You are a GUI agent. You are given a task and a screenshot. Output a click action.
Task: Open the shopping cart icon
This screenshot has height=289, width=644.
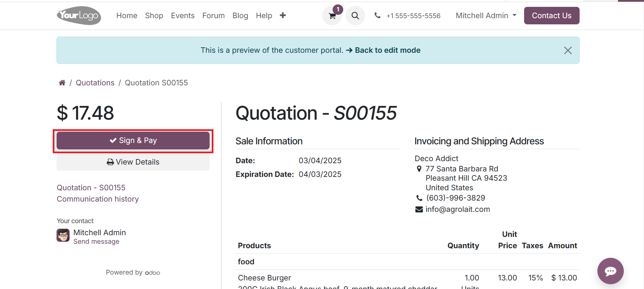(332, 16)
